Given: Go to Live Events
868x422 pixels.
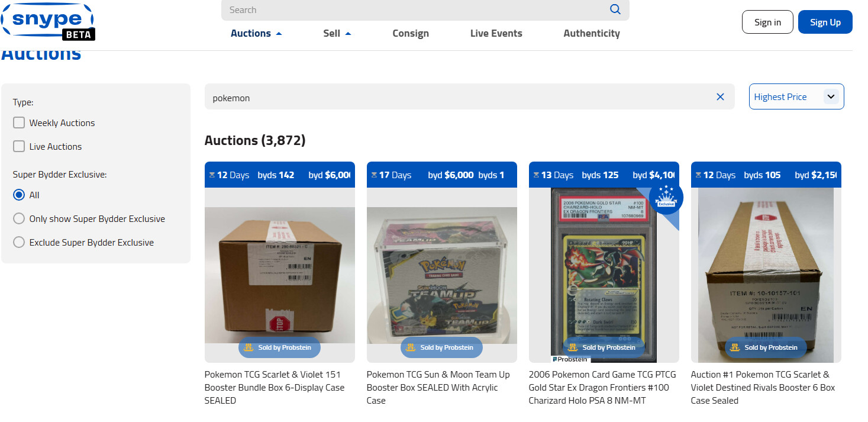Looking at the screenshot, I should click(x=496, y=34).
